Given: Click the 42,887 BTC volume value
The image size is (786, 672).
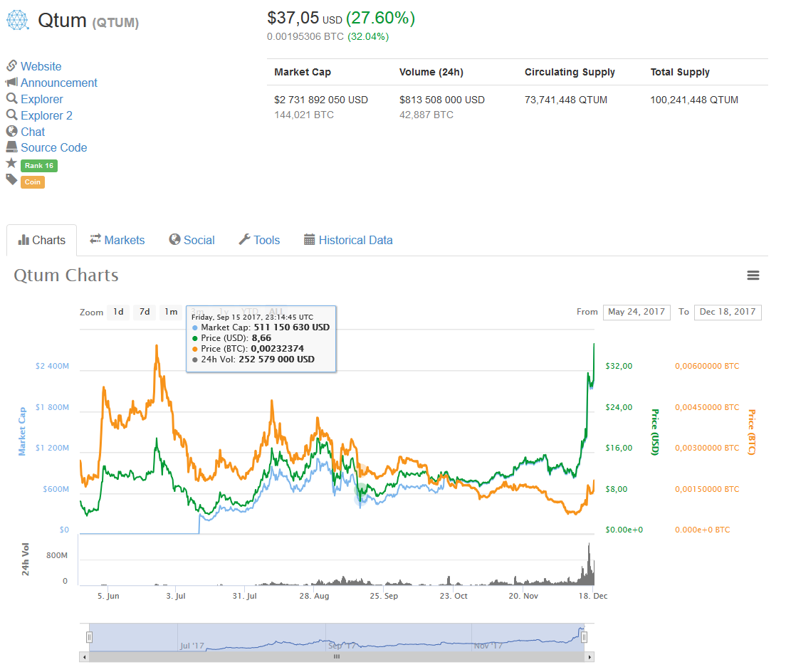Looking at the screenshot, I should 426,115.
